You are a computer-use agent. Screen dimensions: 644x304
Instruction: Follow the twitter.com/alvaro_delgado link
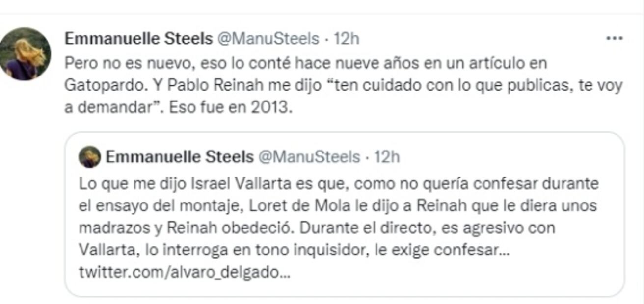(185, 272)
